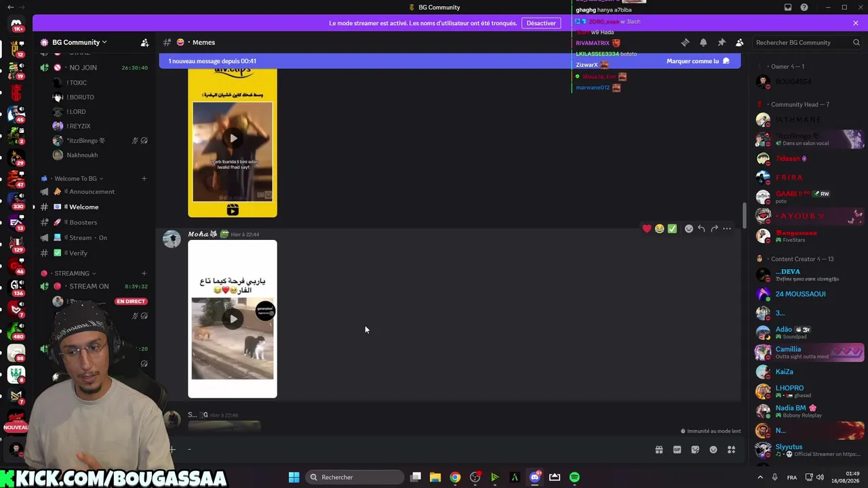Show hidden icons chevron in system tray

click(x=760, y=477)
